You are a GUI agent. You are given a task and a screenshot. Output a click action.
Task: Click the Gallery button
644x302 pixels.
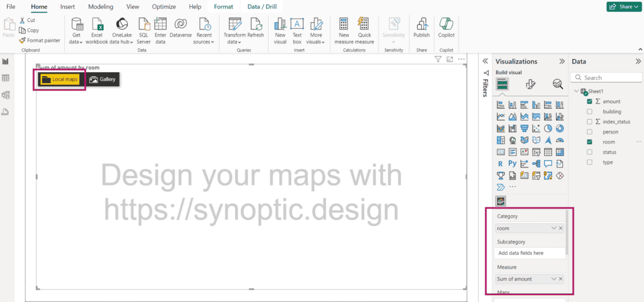click(103, 80)
